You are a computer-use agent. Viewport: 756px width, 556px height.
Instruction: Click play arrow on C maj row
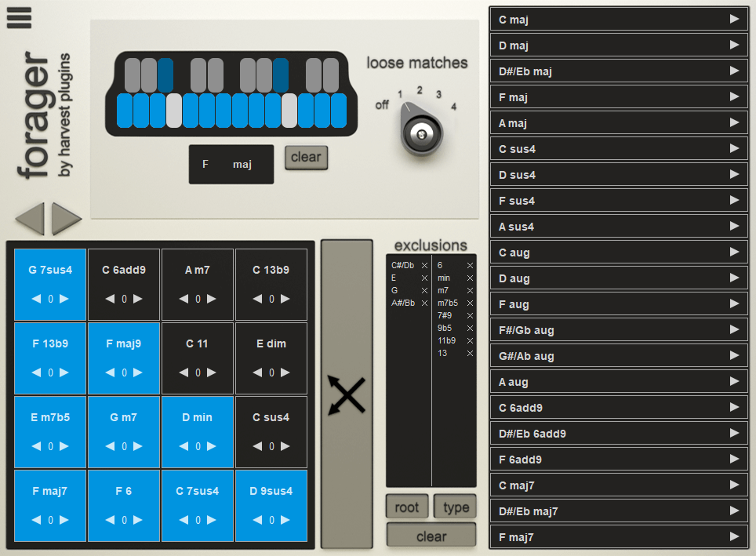pyautogui.click(x=734, y=19)
